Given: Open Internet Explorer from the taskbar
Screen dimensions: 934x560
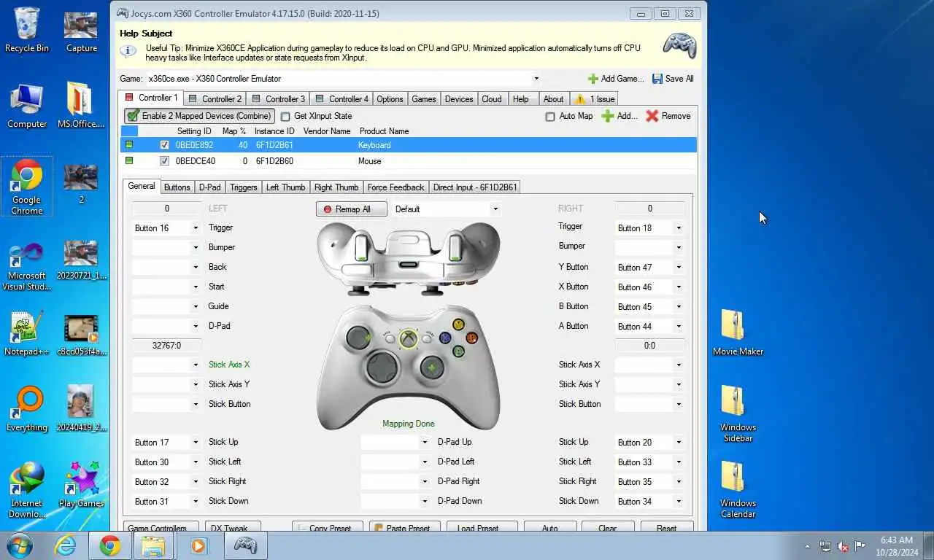Looking at the screenshot, I should click(66, 545).
